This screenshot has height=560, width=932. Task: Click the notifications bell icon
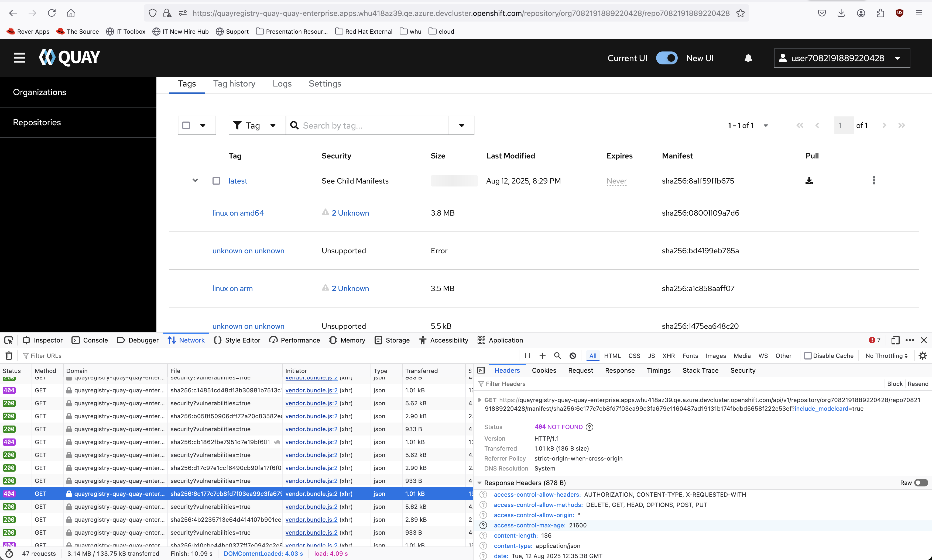point(748,58)
